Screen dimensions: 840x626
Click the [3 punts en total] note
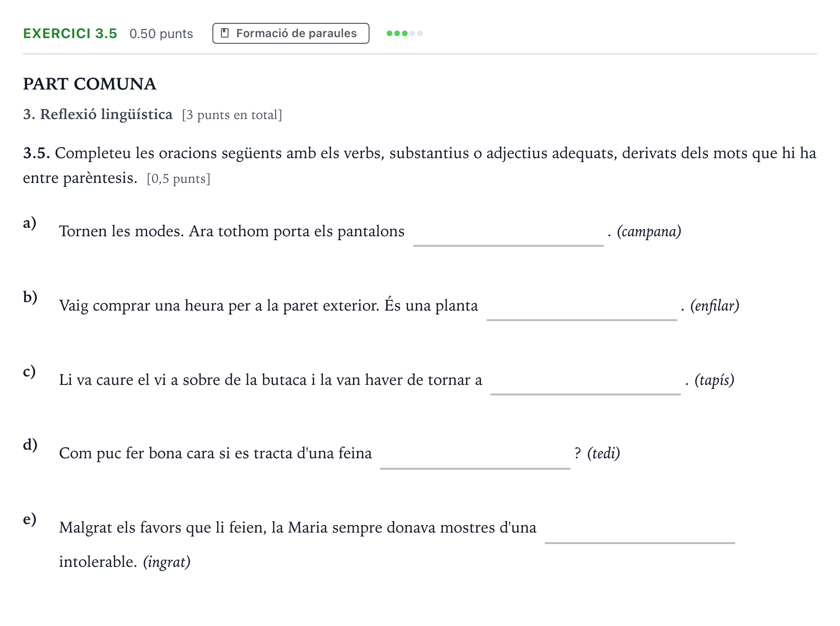pos(232,115)
